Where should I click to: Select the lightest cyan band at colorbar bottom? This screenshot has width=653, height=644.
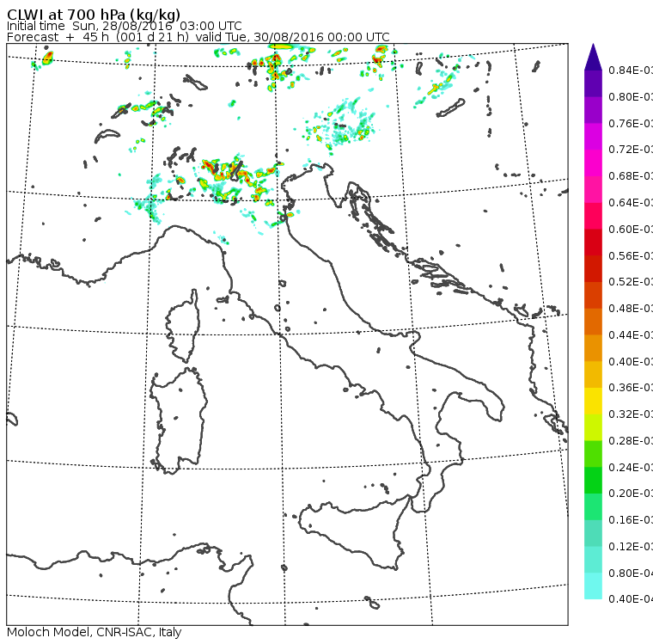pos(593,586)
